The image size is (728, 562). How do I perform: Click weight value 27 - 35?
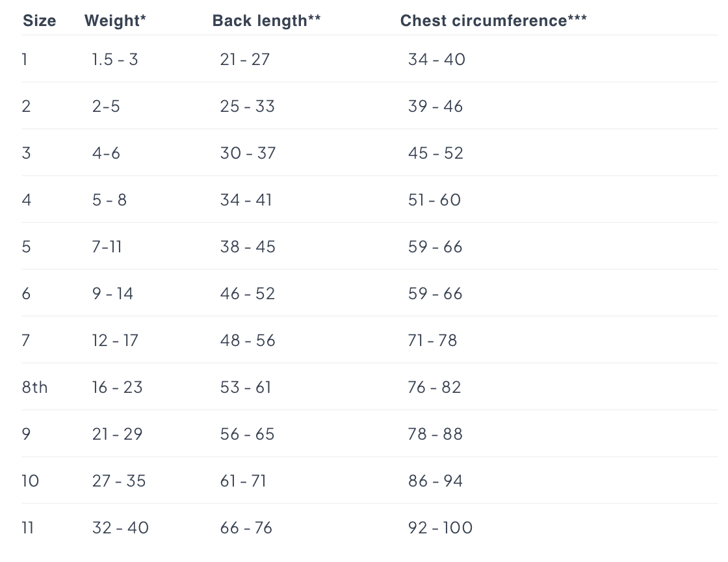[x=119, y=481]
